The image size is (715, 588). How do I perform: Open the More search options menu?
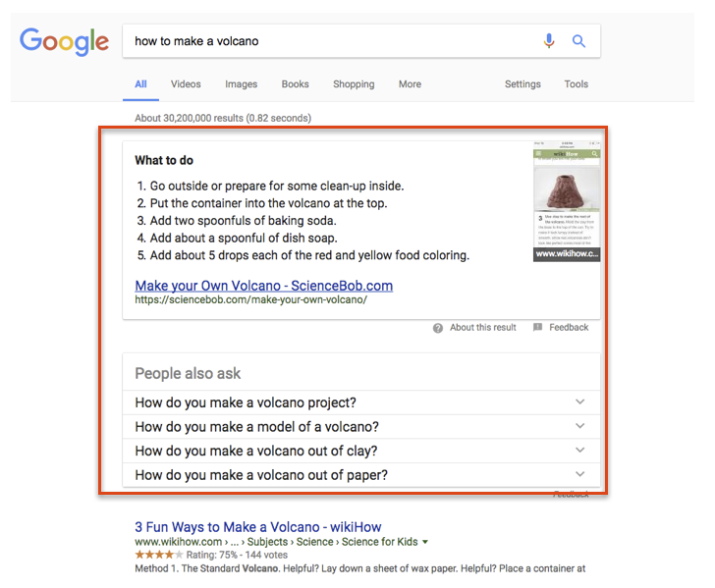[410, 84]
